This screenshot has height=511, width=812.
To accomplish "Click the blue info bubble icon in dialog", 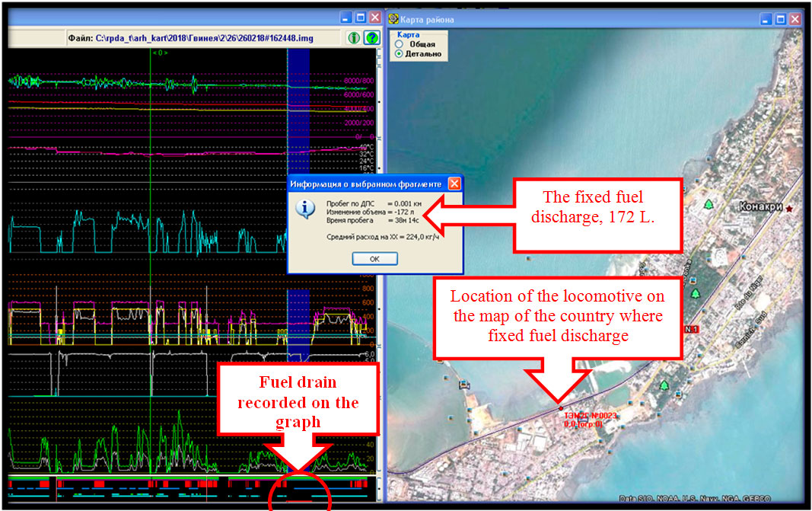I will point(303,209).
